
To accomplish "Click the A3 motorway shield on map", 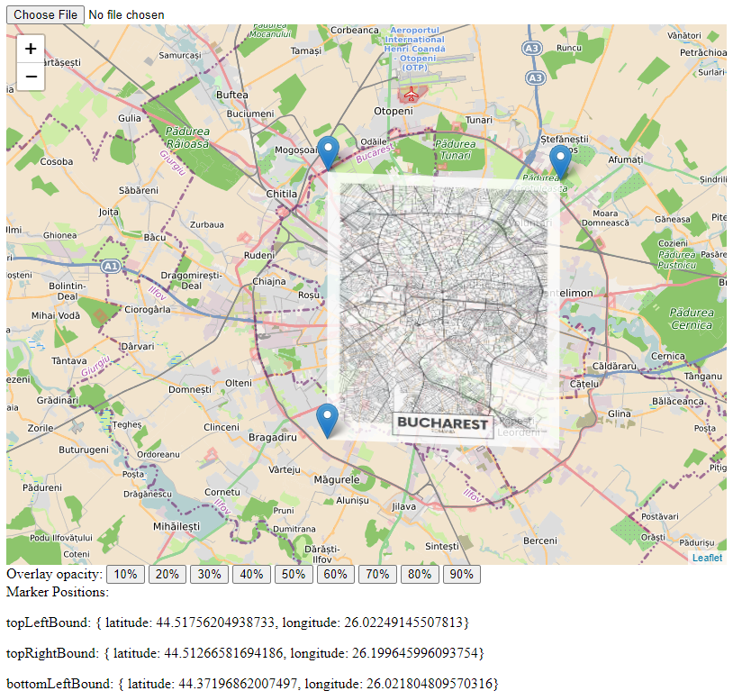I will click(535, 48).
